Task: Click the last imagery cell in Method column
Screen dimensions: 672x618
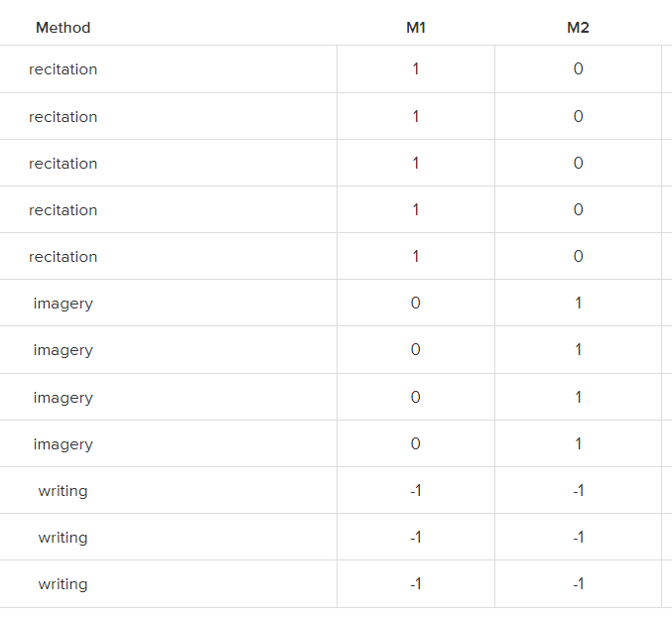Action: tap(63, 444)
